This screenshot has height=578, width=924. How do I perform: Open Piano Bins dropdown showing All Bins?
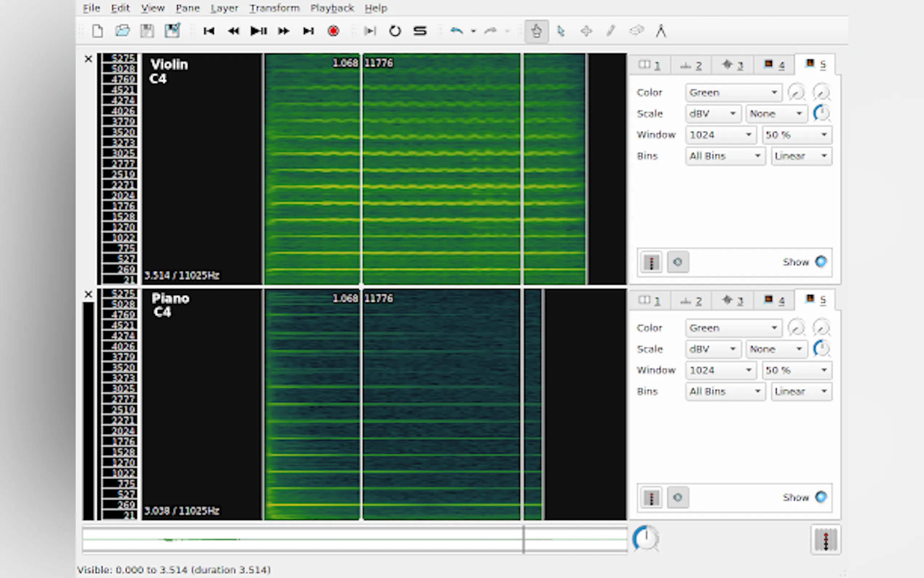[x=725, y=391]
